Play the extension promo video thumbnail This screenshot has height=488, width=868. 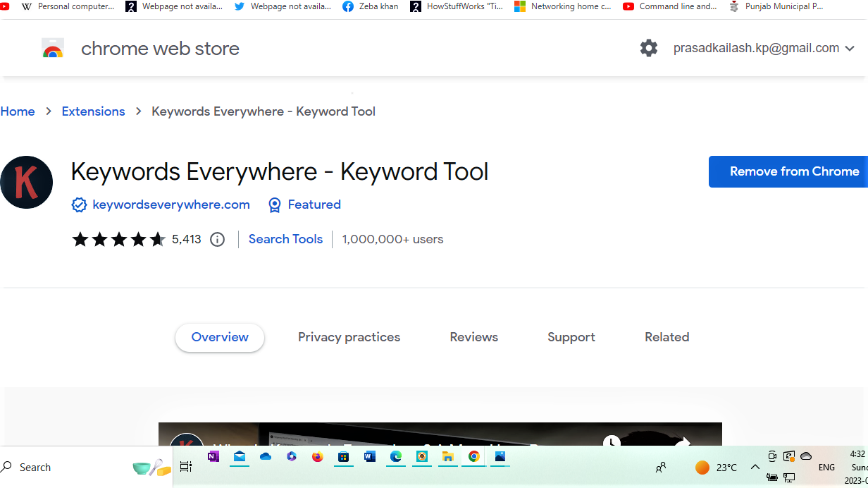point(440,434)
